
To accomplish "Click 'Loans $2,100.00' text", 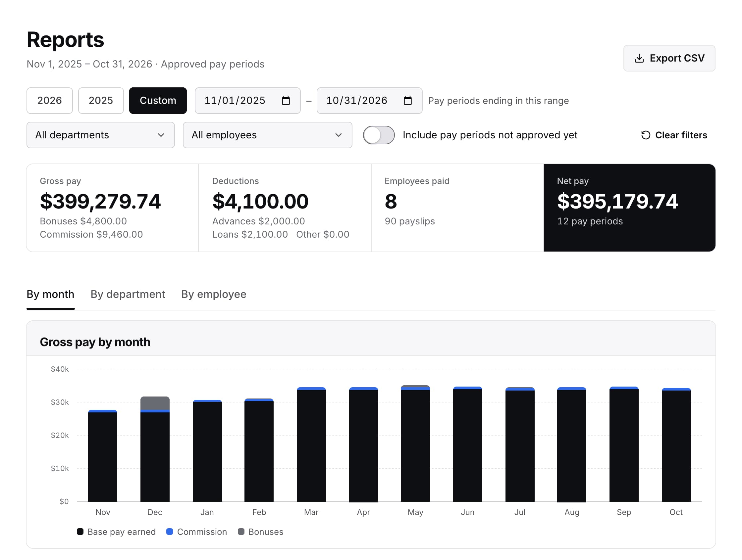I will [250, 234].
